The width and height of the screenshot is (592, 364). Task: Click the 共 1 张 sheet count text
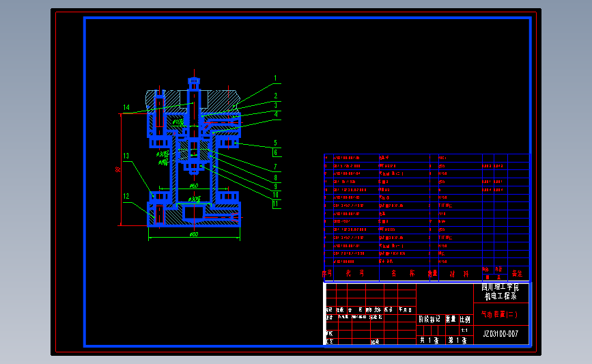(x=429, y=341)
